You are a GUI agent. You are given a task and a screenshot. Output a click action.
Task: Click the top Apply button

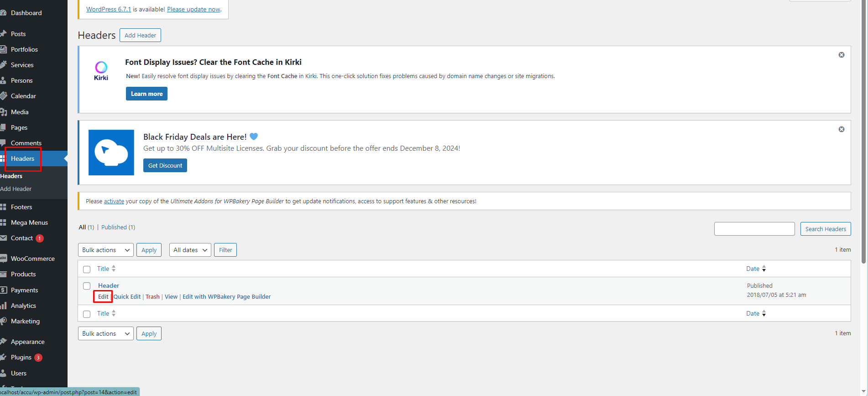[149, 250]
